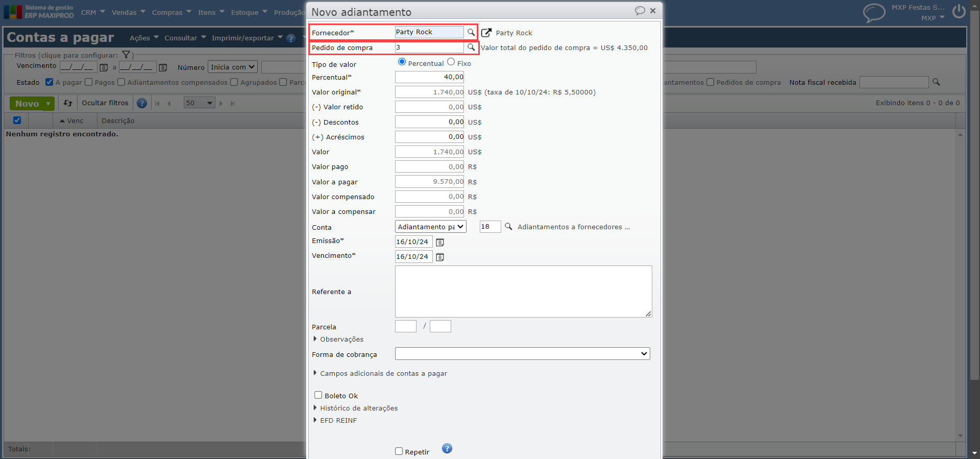The height and width of the screenshot is (459, 980).
Task: Open the Forma de cobrança dropdown
Action: (523, 353)
